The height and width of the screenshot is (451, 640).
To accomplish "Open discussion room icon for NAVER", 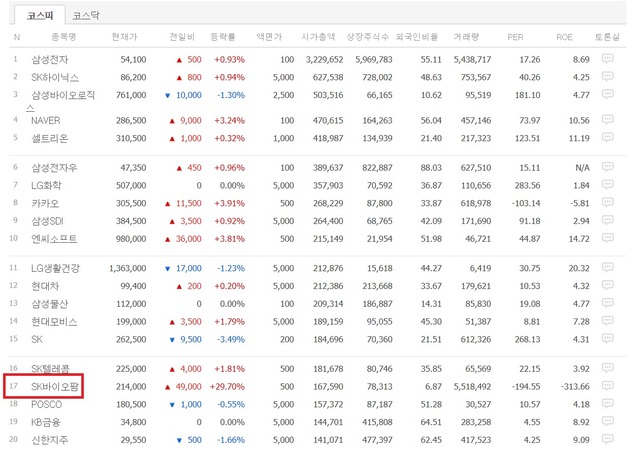I will (607, 120).
